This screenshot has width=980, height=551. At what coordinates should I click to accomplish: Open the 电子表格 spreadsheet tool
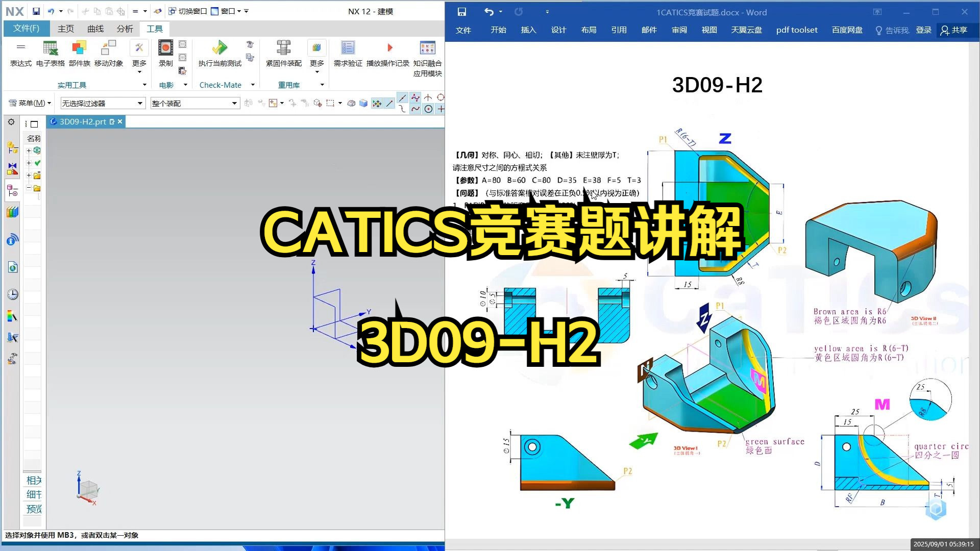point(51,54)
